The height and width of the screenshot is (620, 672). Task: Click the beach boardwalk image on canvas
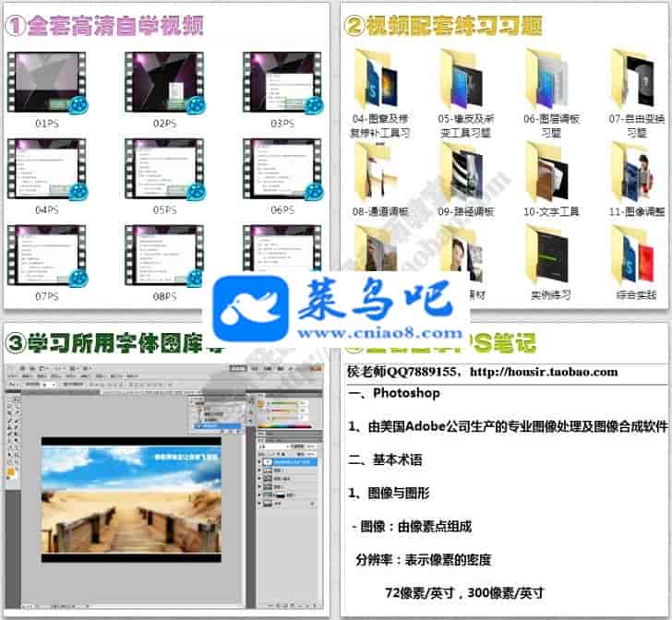pos(130,498)
